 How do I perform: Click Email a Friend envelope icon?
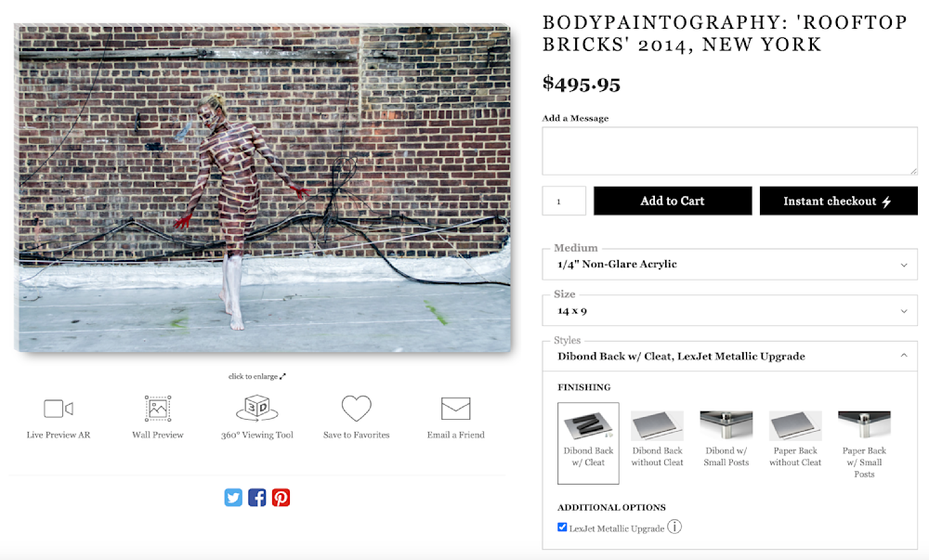[x=455, y=409]
